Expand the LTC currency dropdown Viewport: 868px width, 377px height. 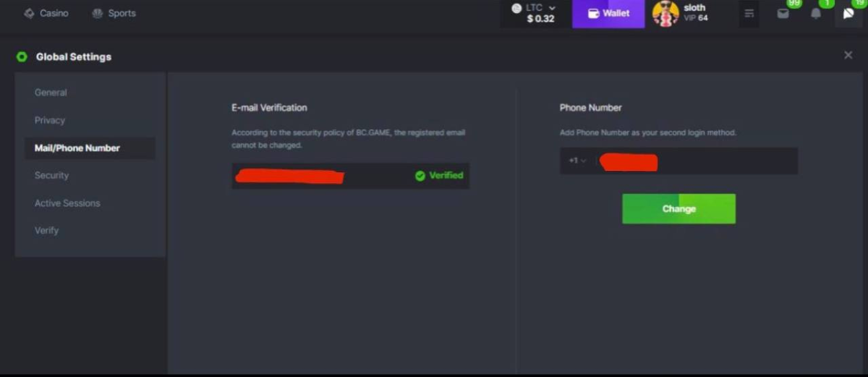552,8
